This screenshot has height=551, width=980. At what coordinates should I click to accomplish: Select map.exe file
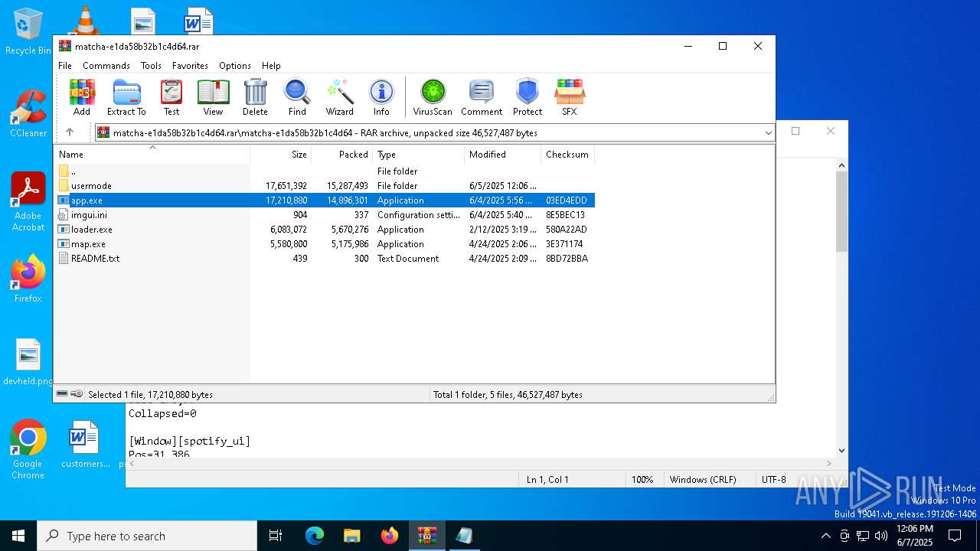tap(325, 244)
